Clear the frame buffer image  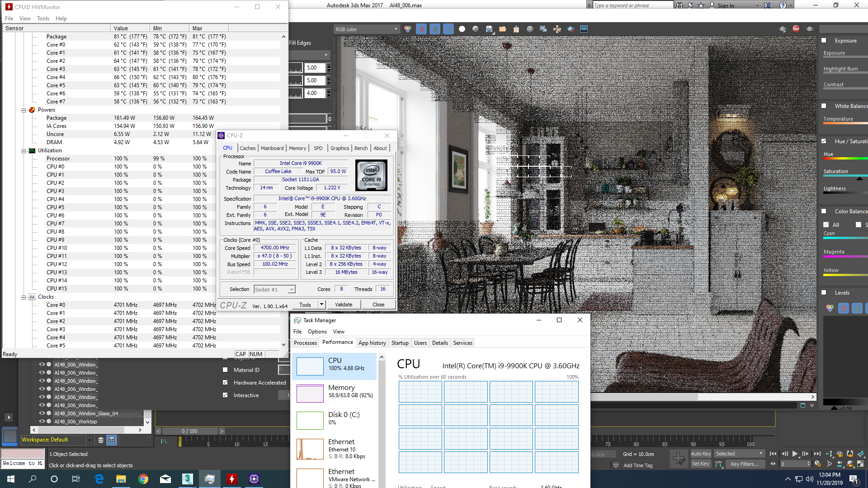click(530, 29)
